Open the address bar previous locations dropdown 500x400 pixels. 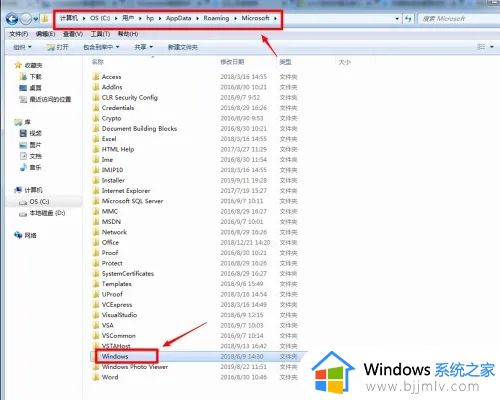397,19
